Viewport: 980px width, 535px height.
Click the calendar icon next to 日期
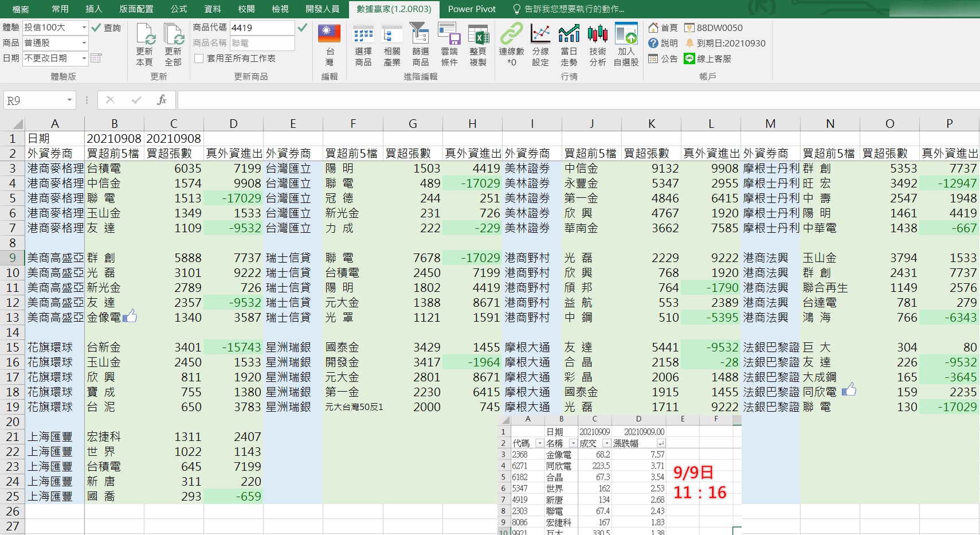[96, 58]
